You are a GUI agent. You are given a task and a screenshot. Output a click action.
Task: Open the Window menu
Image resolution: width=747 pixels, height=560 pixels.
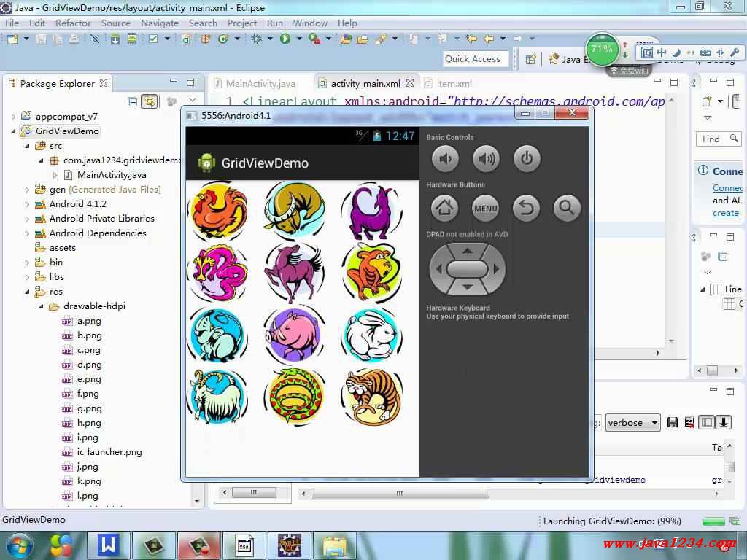click(x=310, y=23)
